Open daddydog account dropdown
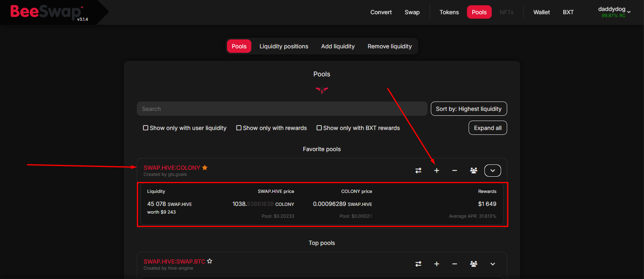Screen dimensions: 644x279 614,12
